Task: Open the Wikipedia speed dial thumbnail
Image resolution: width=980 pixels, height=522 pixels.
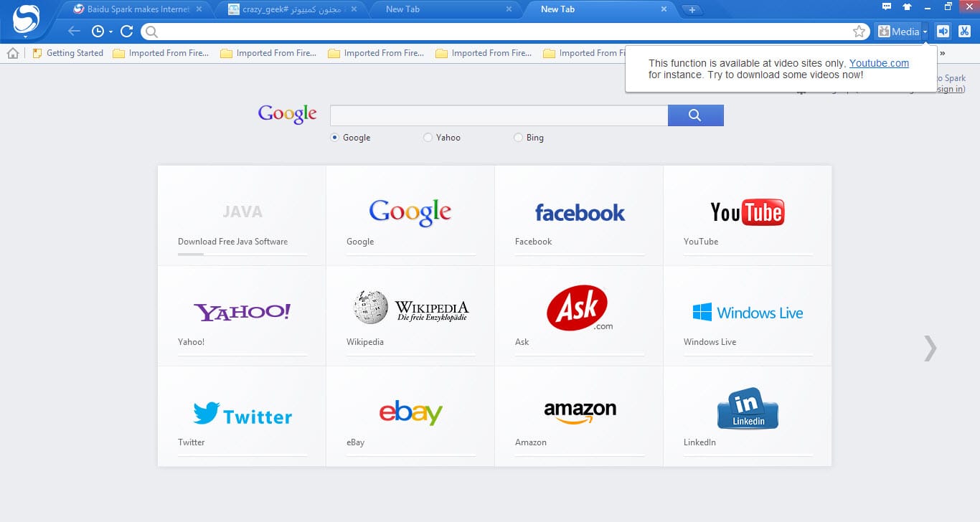Action: point(410,315)
